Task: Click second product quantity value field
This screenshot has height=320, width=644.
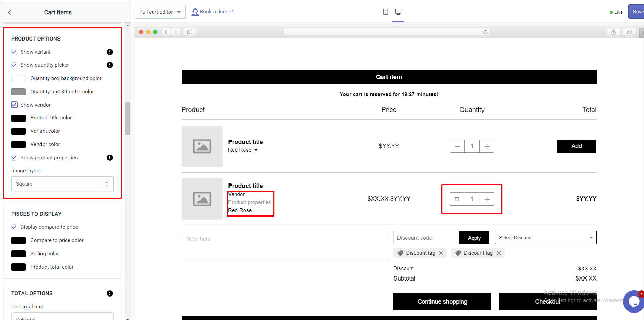Action: click(472, 199)
